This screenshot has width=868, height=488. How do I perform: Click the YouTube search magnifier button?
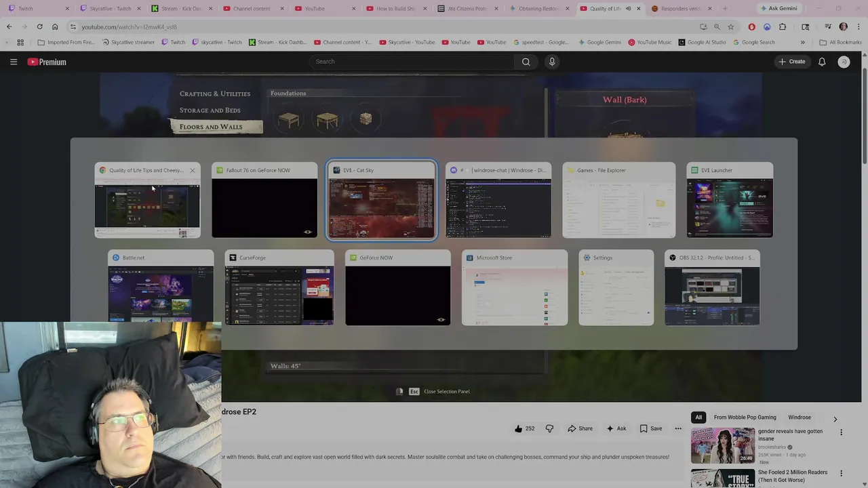tap(526, 62)
